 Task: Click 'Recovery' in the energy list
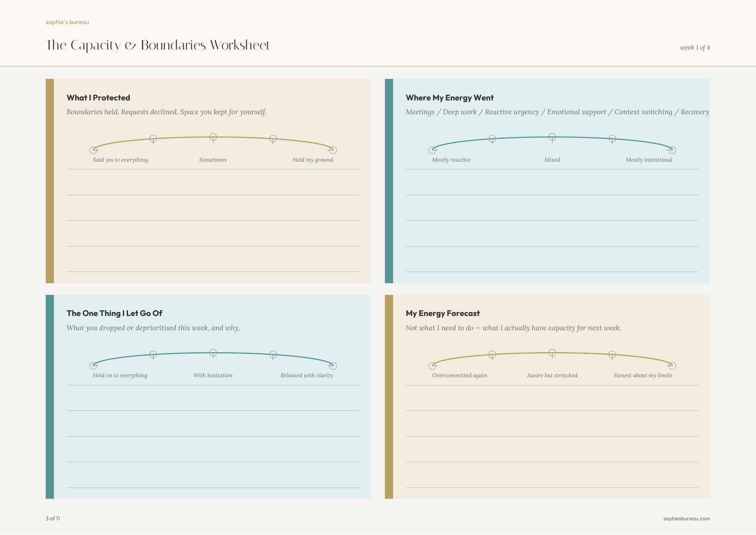[695, 112]
